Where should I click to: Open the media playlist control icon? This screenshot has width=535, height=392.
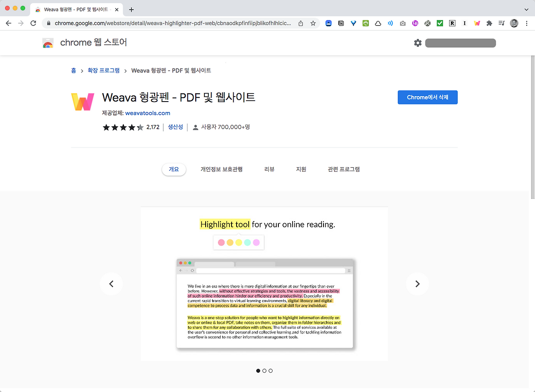click(502, 23)
